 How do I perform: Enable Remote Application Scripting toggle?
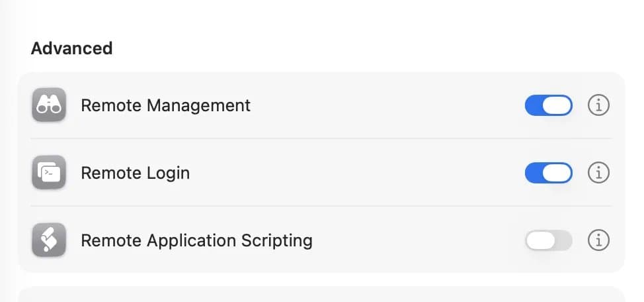pos(548,240)
